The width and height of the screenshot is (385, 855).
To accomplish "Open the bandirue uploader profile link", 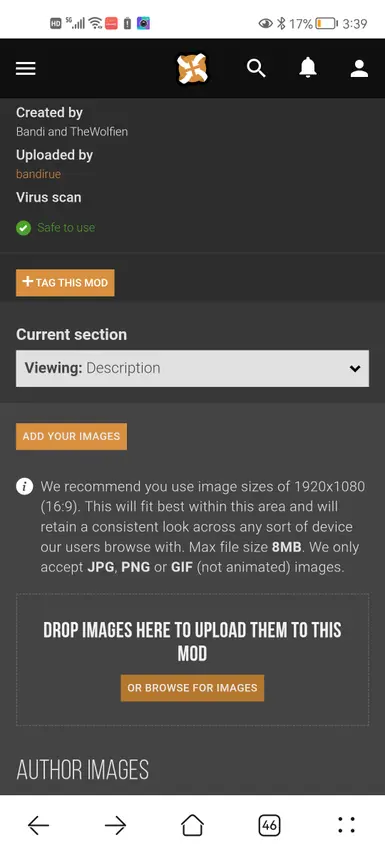I will (38, 174).
